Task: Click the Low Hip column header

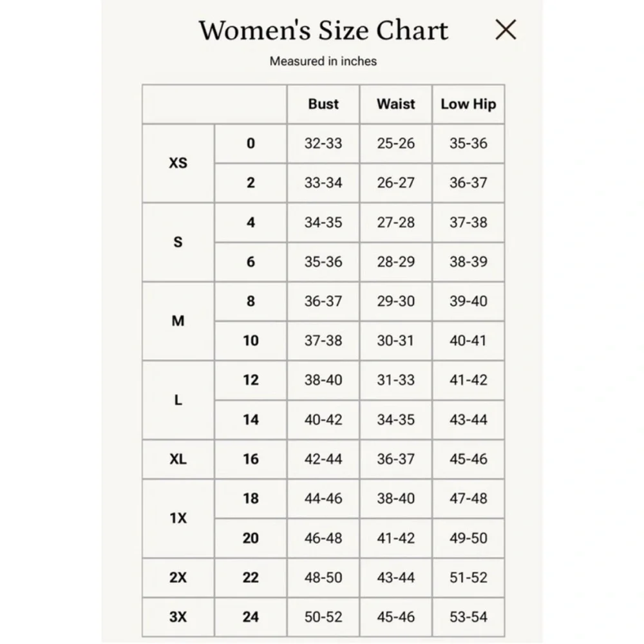Action: pos(468,104)
